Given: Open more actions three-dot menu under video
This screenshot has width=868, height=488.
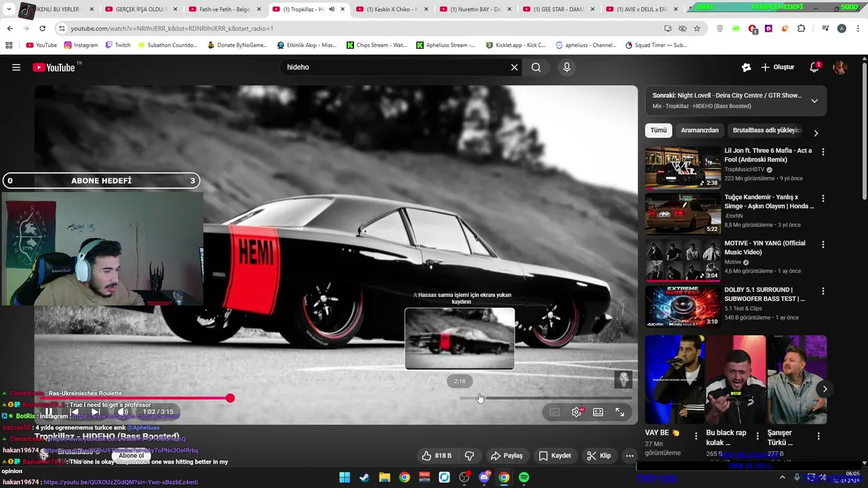Looking at the screenshot, I should point(629,455).
